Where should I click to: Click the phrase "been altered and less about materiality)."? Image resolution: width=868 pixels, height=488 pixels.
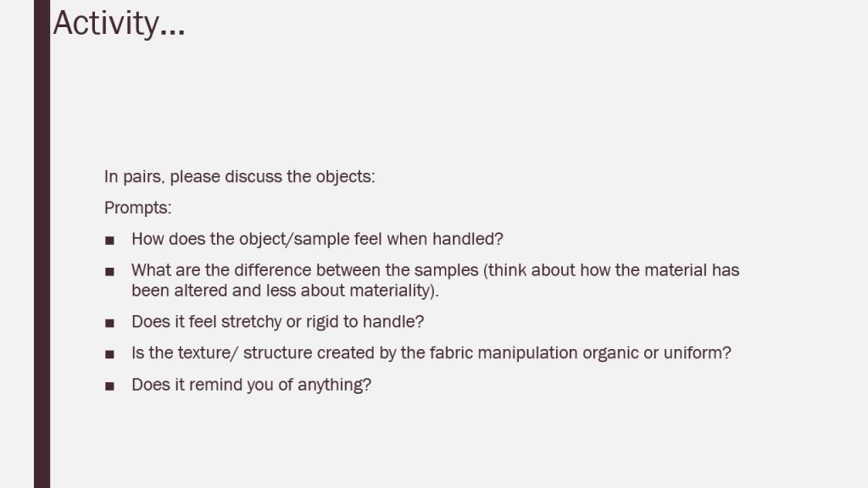point(285,291)
